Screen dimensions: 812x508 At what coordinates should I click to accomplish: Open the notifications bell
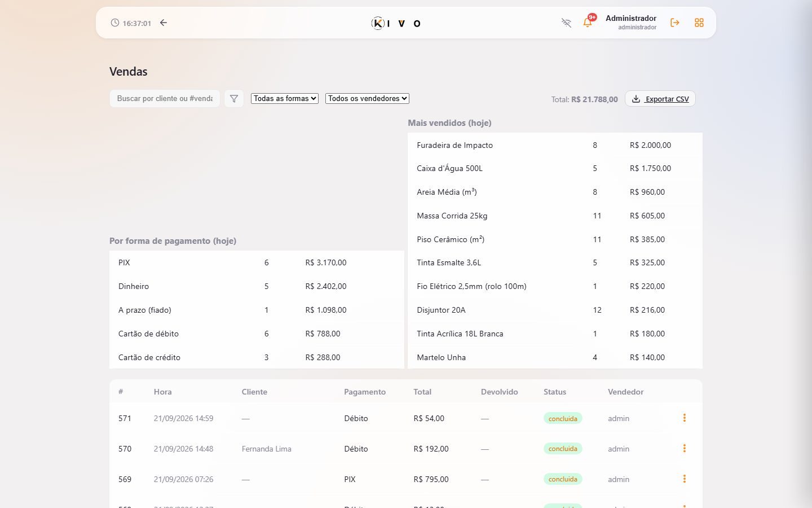click(x=588, y=23)
